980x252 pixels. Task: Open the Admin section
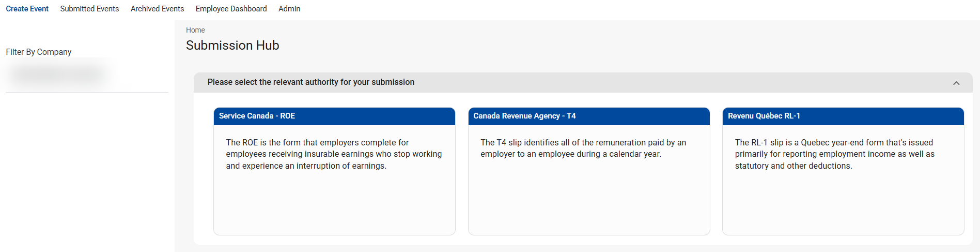pos(289,9)
